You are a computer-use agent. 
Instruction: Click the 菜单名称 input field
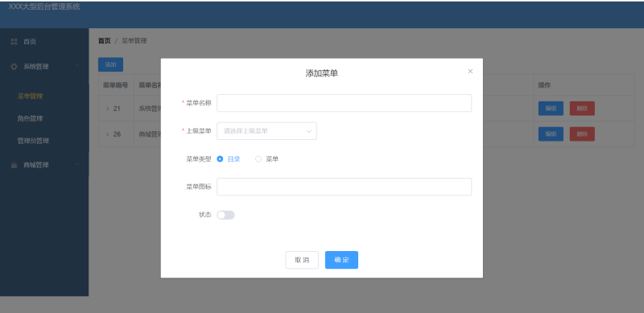click(345, 103)
